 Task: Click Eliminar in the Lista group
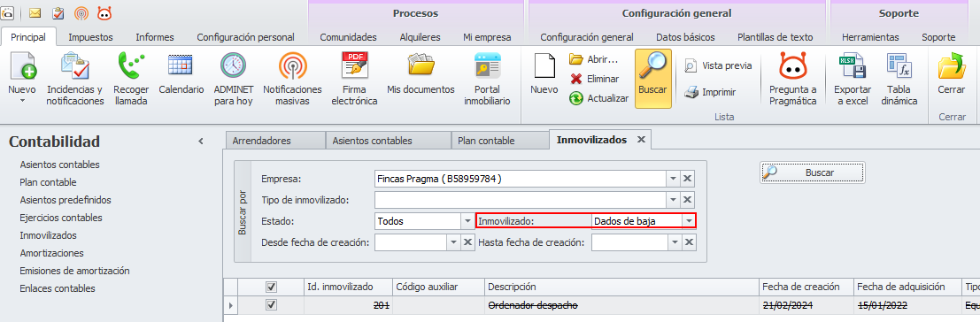point(594,79)
